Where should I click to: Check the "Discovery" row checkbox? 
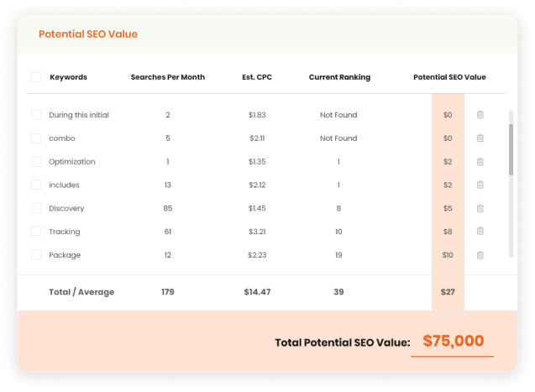click(36, 208)
